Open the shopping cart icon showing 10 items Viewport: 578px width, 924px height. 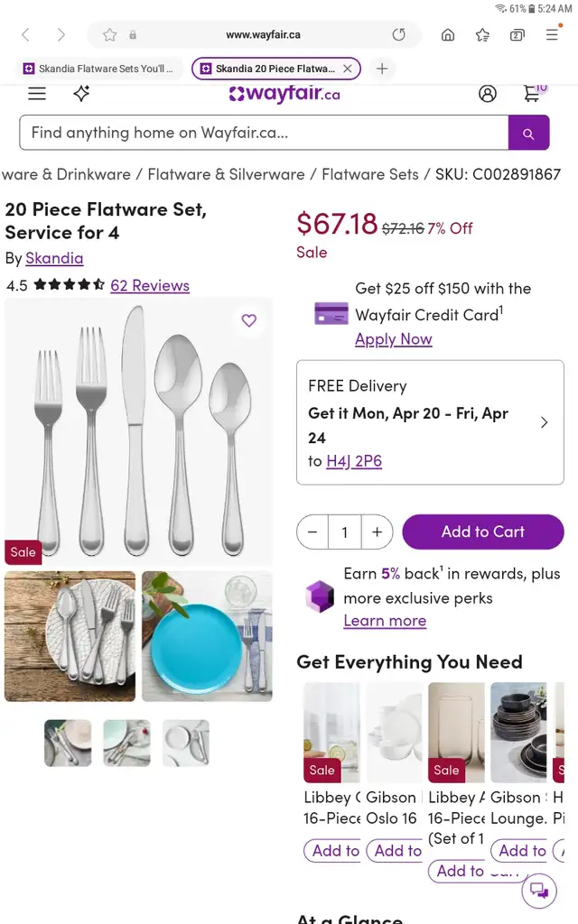click(534, 93)
